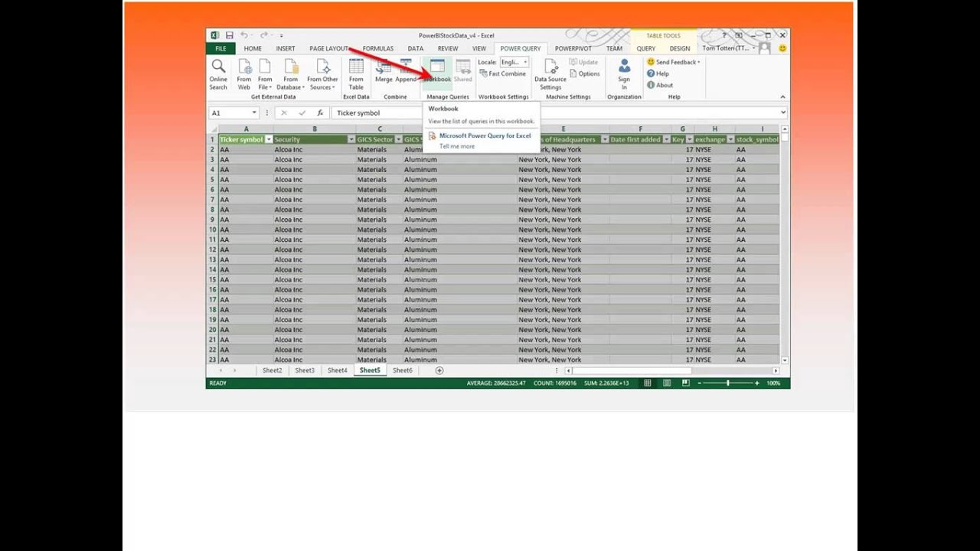The width and height of the screenshot is (980, 551).
Task: Collapse the ribbon
Action: tap(782, 96)
